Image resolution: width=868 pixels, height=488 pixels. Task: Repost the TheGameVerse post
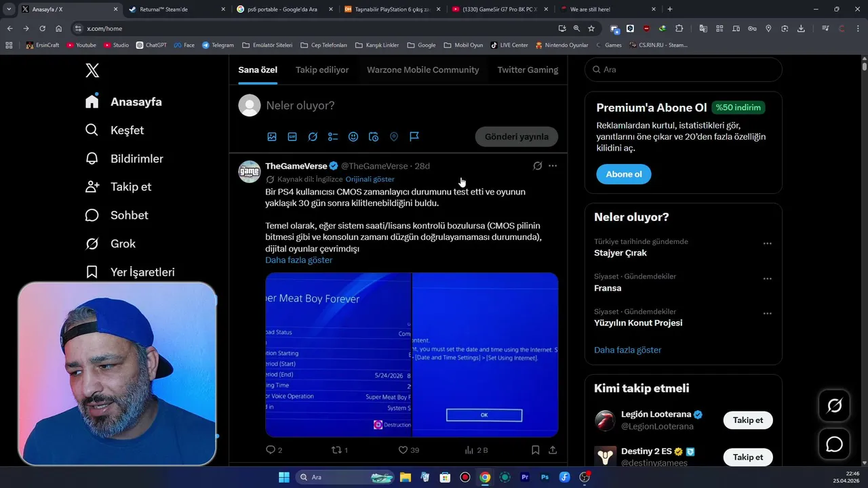(x=339, y=450)
